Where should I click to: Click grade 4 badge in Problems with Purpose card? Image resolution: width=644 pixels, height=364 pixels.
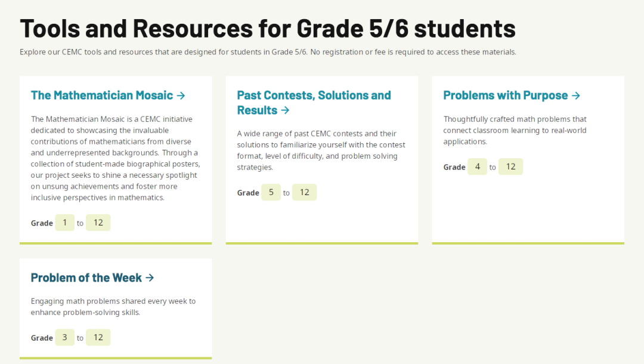pyautogui.click(x=478, y=166)
